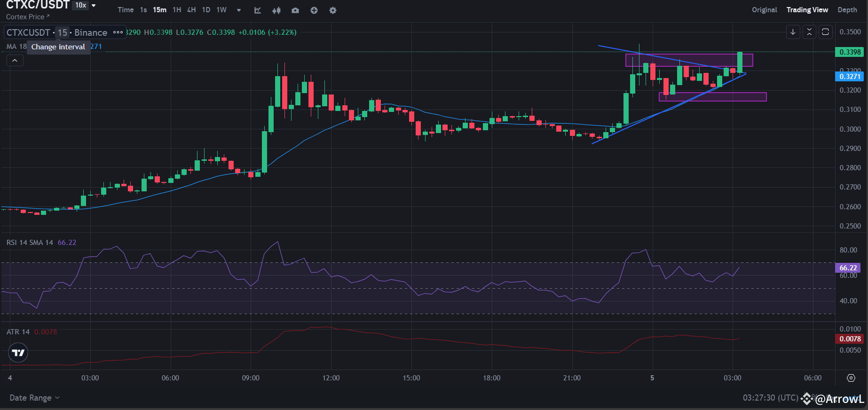Image resolution: width=868 pixels, height=410 pixels.
Task: Click the 12:00 label on time axis
Action: tap(331, 378)
